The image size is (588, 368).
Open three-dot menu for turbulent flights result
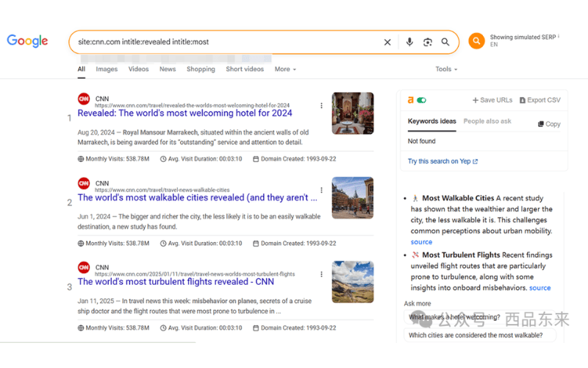pos(321,274)
